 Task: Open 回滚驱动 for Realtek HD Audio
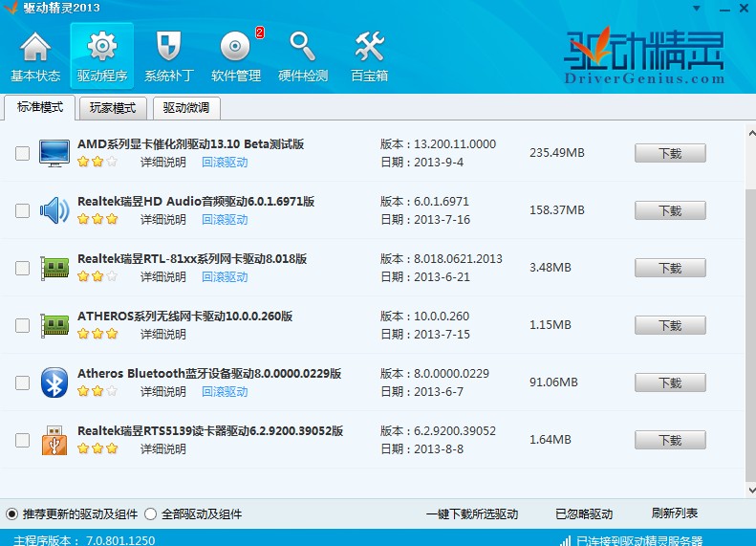[x=225, y=220]
